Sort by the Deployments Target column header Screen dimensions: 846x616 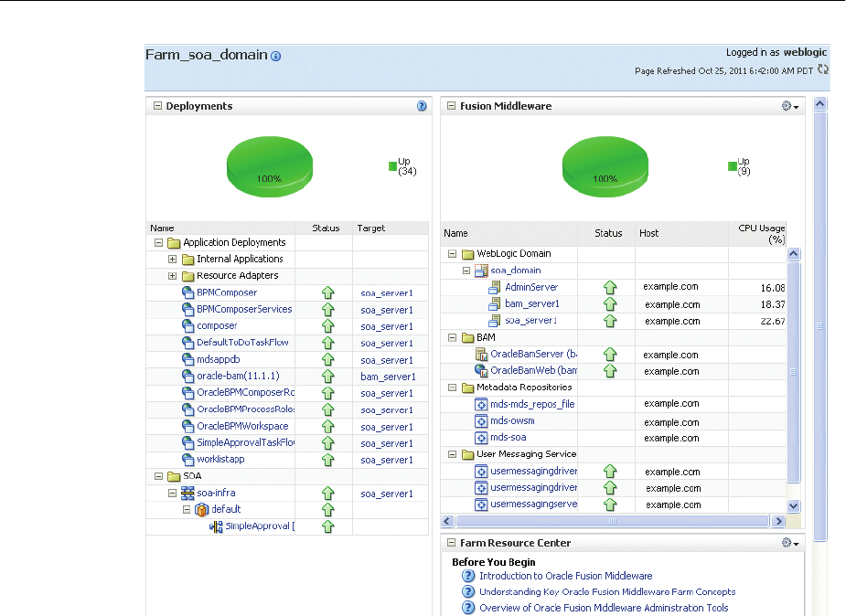point(371,228)
